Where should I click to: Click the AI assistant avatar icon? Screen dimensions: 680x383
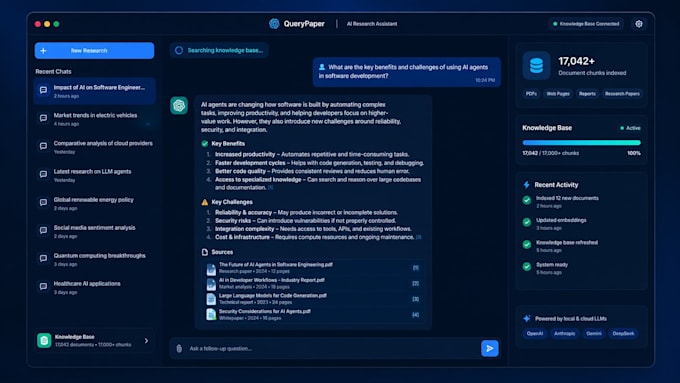179,105
